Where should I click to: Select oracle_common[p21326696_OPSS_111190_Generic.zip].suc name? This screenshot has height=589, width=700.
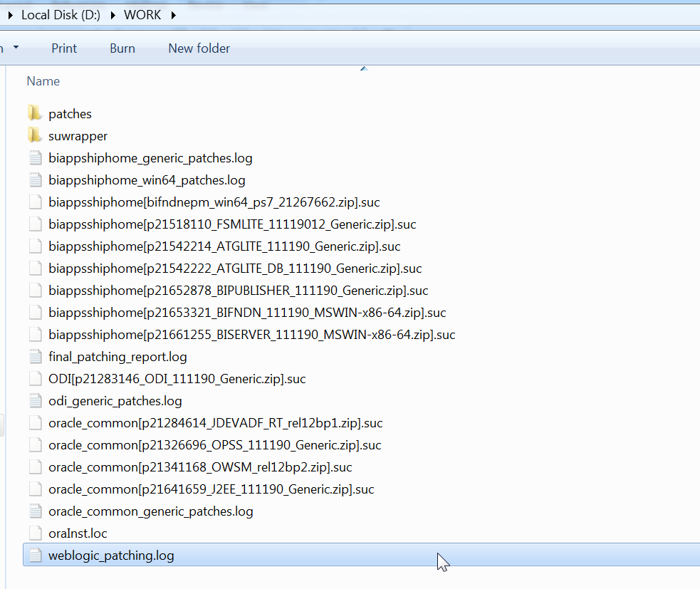coord(215,445)
